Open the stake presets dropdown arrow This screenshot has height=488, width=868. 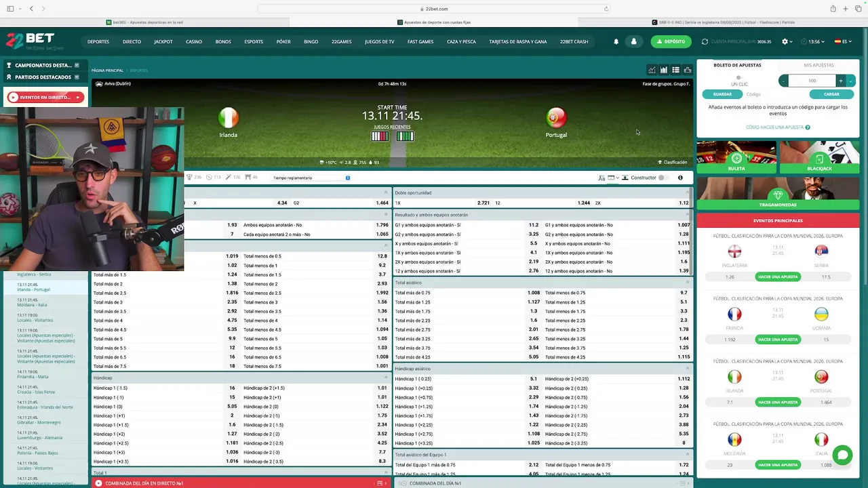click(851, 81)
